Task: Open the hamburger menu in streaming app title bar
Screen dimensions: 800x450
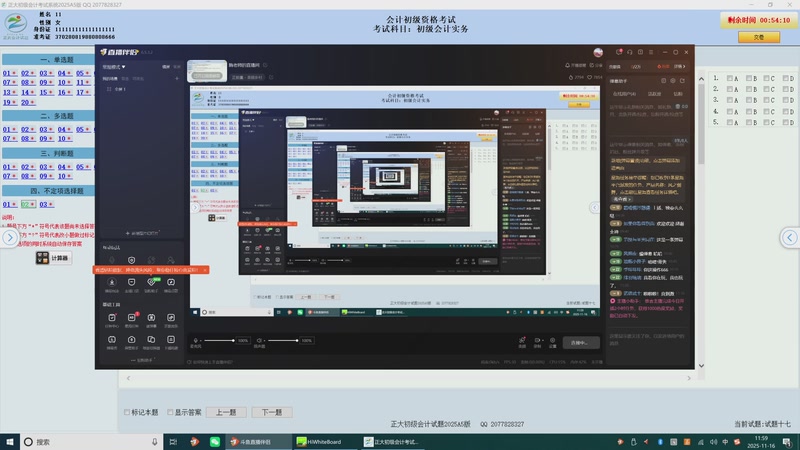Action: click(651, 52)
